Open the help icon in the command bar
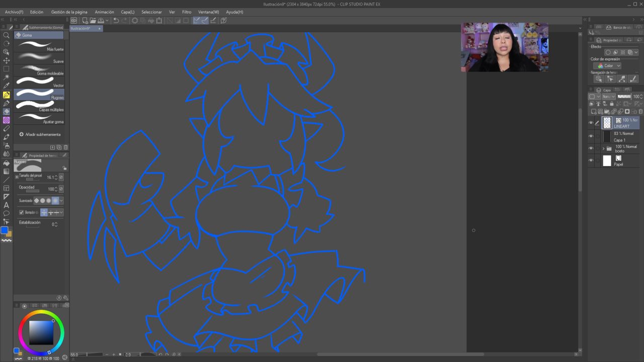This screenshot has width=644, height=362. coord(223,21)
